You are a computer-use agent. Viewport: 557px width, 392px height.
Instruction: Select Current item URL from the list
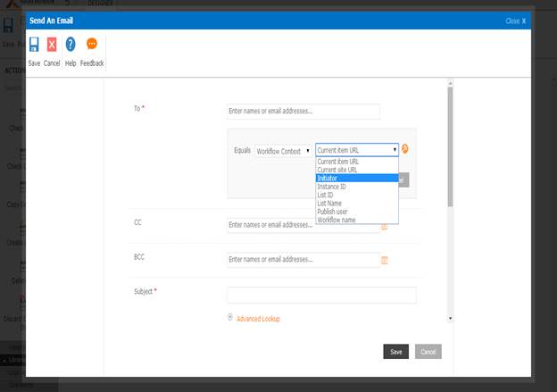[357, 162]
